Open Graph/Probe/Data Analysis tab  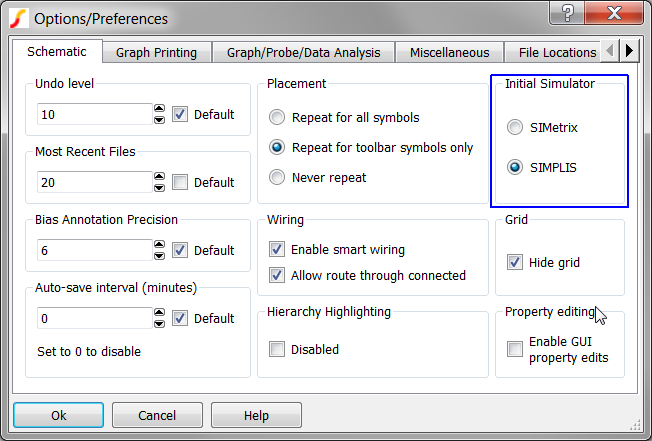coord(304,53)
